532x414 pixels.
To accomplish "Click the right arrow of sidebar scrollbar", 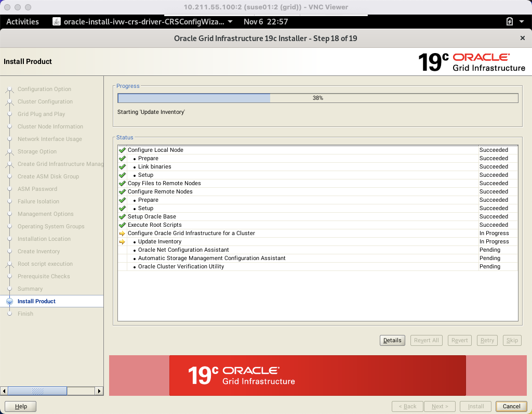I will click(99, 391).
